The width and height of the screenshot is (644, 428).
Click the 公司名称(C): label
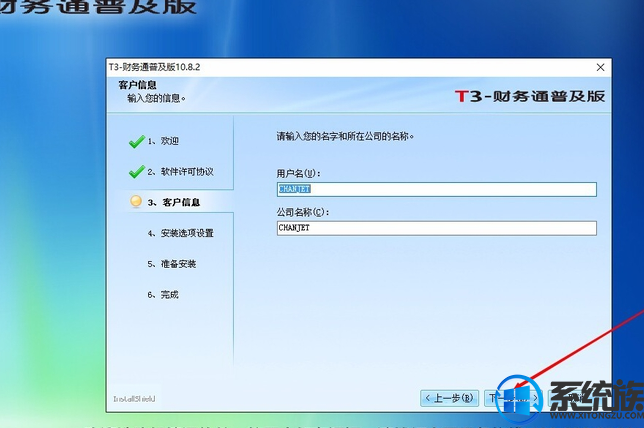pyautogui.click(x=303, y=212)
